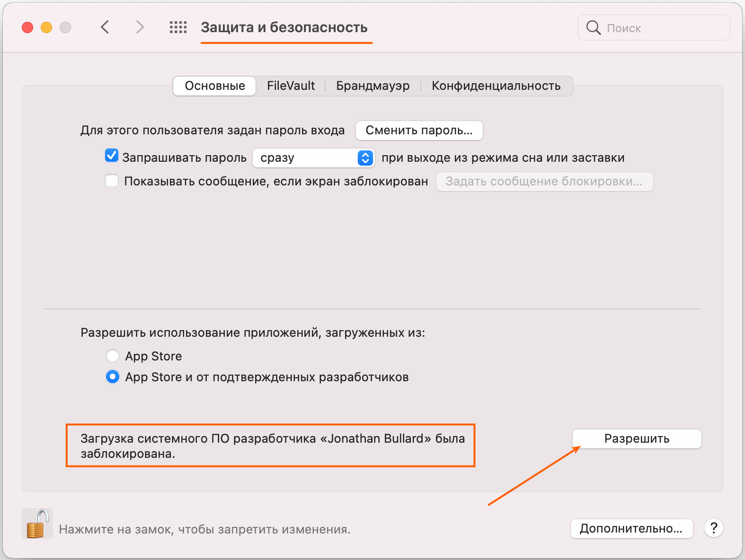Select App Store и от подтвержденных разработчиков
This screenshot has height=560, width=745.
coord(113,377)
